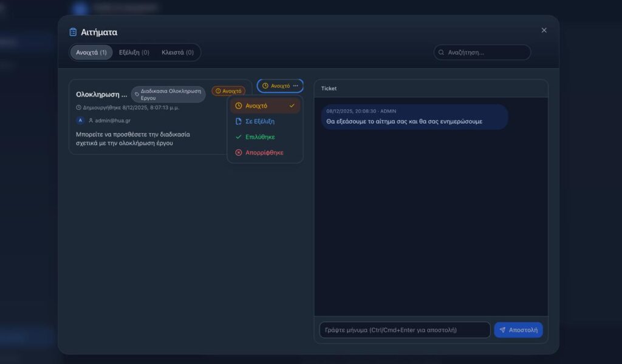Close the Αιτήματα dialog
The width and height of the screenshot is (622, 364).
click(x=544, y=30)
